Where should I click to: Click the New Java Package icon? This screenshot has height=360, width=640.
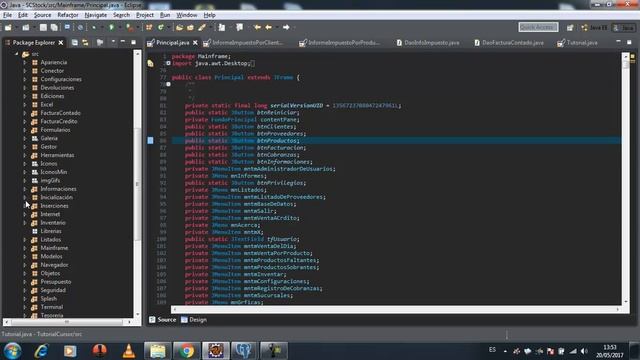[149, 27]
